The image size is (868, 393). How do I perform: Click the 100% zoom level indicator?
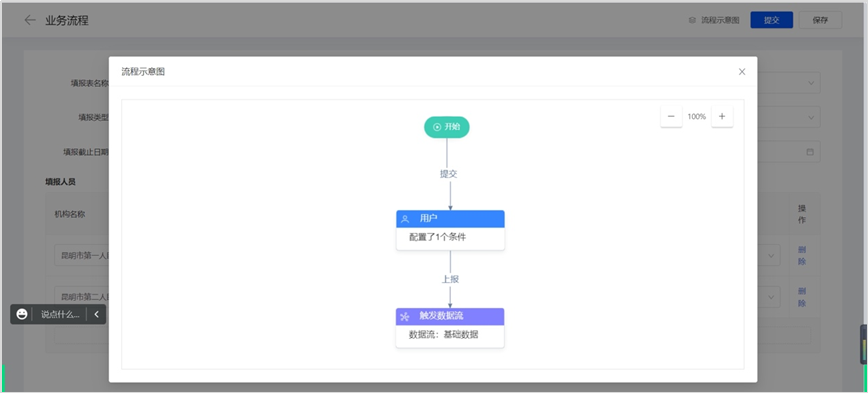[x=696, y=117]
